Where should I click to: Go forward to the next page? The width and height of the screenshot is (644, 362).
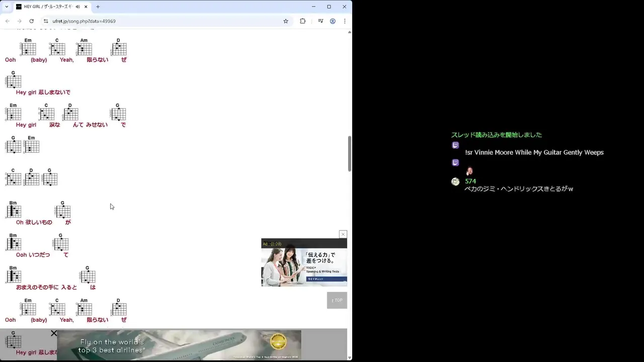[19, 21]
